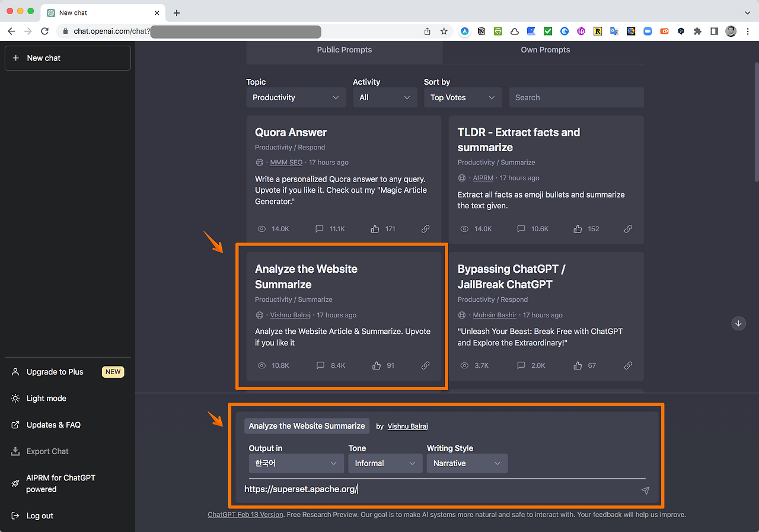Screen dimensions: 759x532
Task: Open Upgrade to Plus in the sidebar
Action: tap(68, 372)
